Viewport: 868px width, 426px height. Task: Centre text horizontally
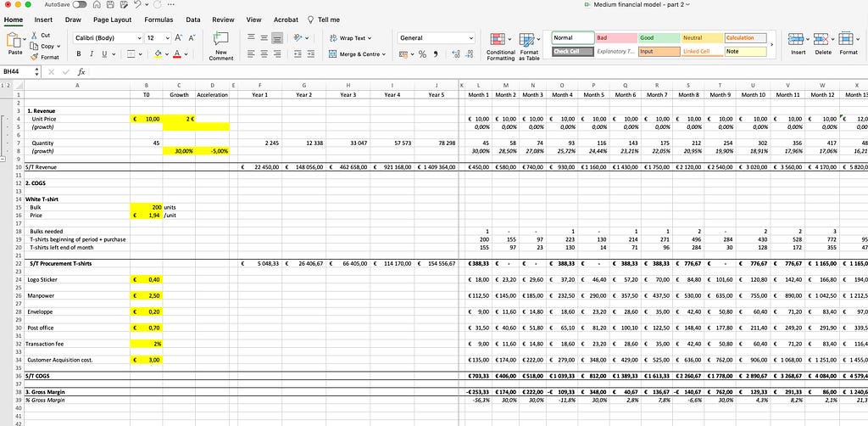click(x=264, y=54)
